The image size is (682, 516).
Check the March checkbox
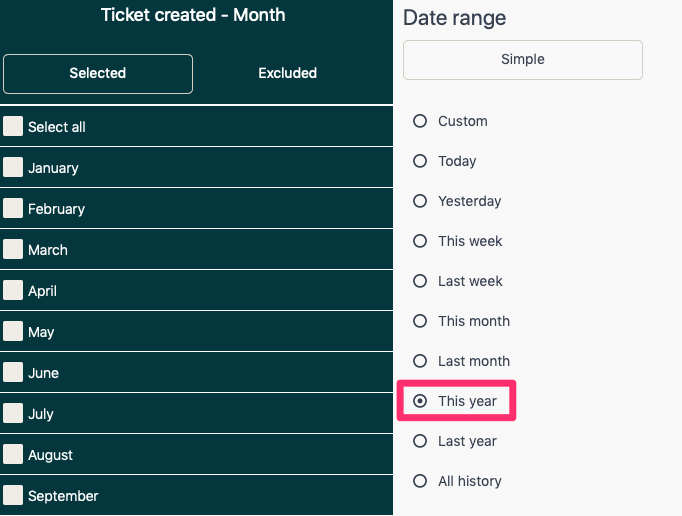[13, 249]
